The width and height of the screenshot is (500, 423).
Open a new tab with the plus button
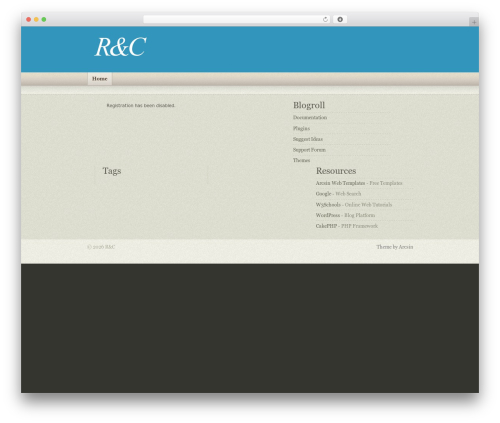tap(474, 22)
